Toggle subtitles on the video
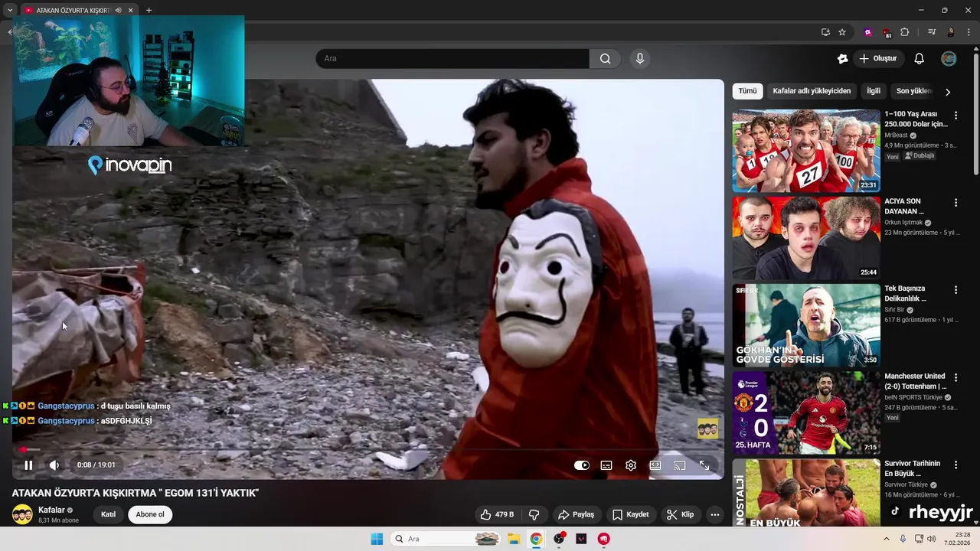 606,465
